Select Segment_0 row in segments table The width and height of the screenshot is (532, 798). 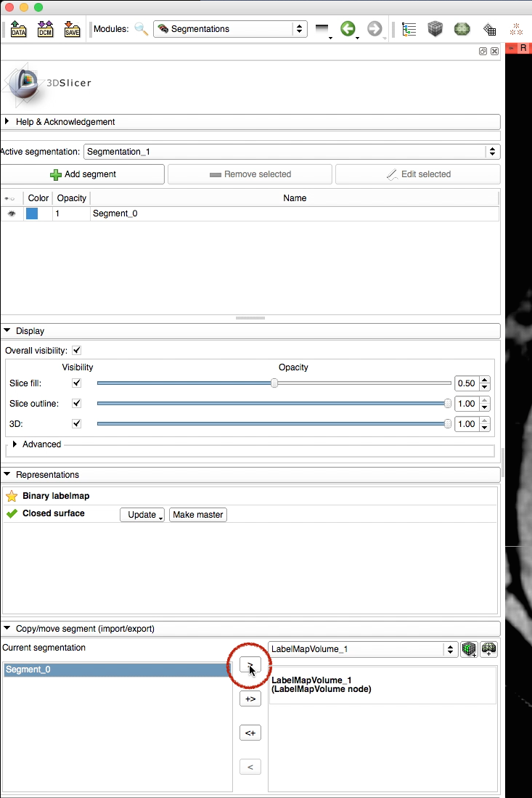point(250,213)
